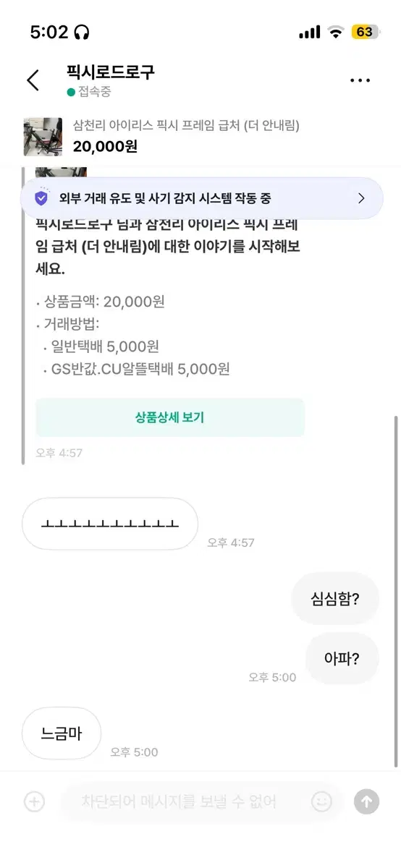The image size is (401, 868).
Task: Tap the 심심함? message bubble
Action: 335,598
